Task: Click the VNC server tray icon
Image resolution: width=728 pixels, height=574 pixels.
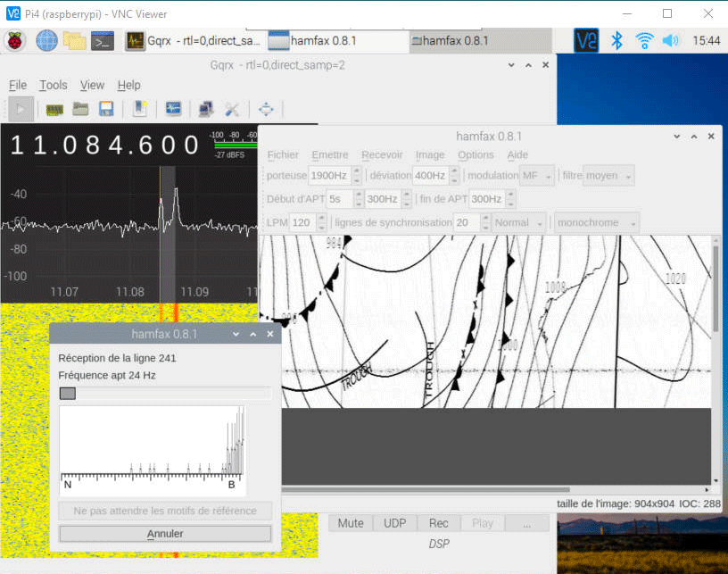Action: pyautogui.click(x=586, y=40)
